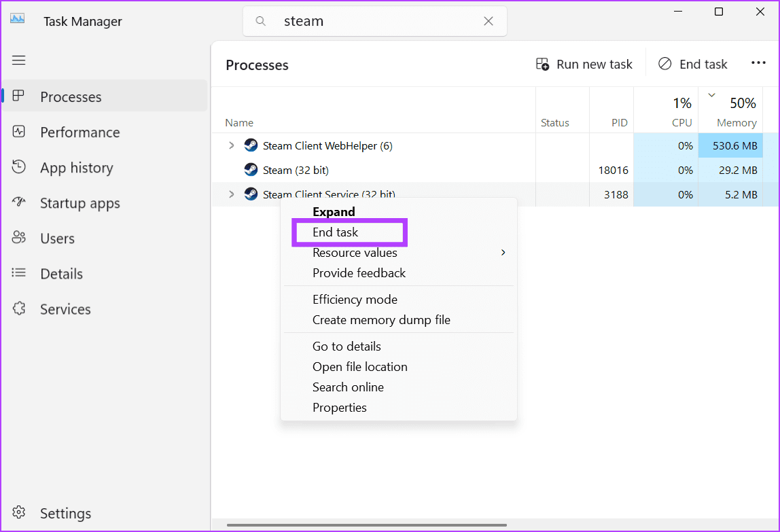The image size is (780, 532).
Task: Click the search magnifier icon
Action: pyautogui.click(x=260, y=21)
